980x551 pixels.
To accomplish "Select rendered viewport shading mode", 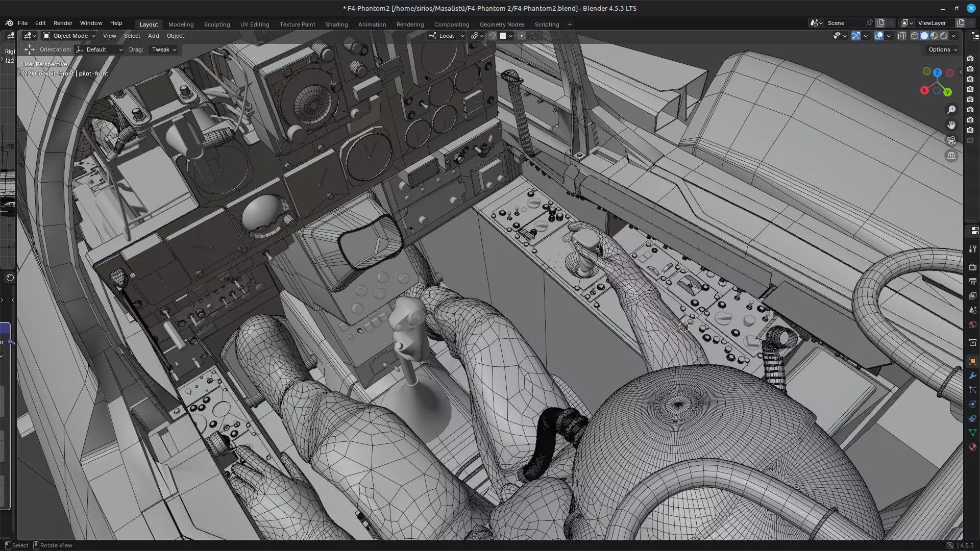I will coord(944,36).
